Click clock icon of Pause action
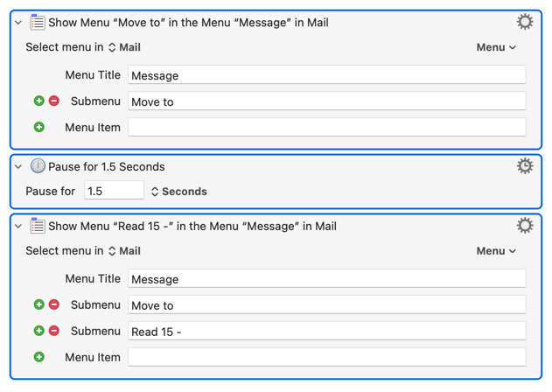Image resolution: width=552 pixels, height=392 pixels. coord(38,166)
